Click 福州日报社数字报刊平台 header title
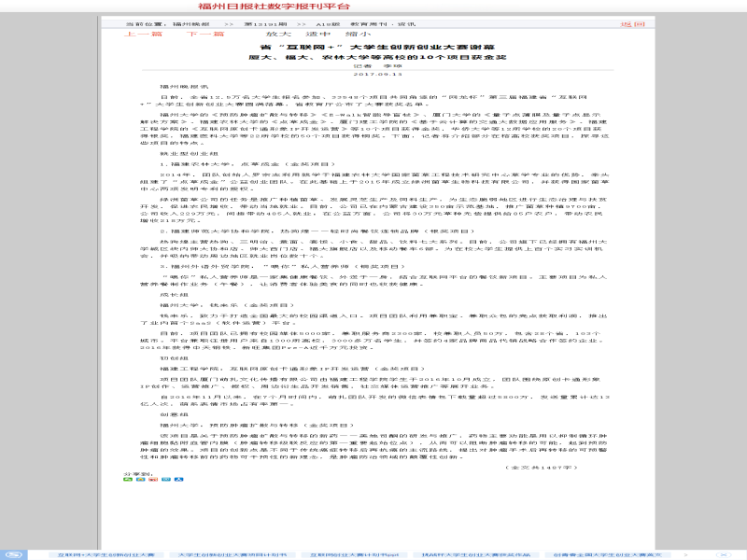 tap(274, 7)
